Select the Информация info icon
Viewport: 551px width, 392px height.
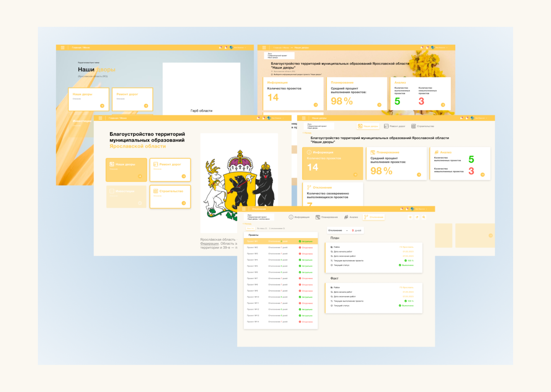coord(291,217)
